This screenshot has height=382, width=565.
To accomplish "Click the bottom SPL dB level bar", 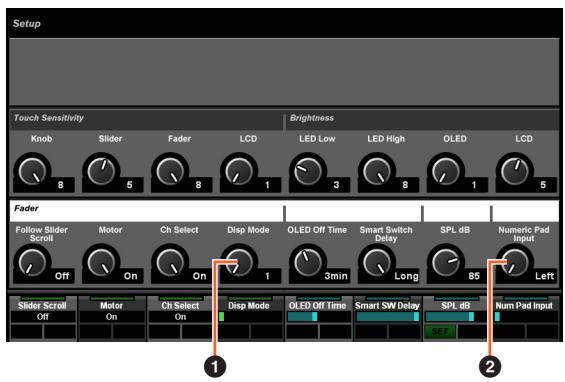I will point(450,317).
